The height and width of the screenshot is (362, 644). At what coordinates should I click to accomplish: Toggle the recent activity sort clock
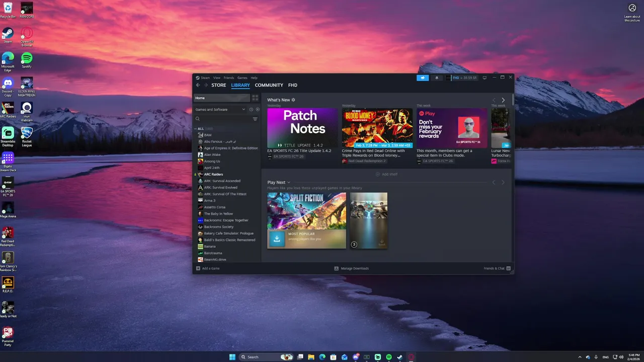tap(251, 110)
